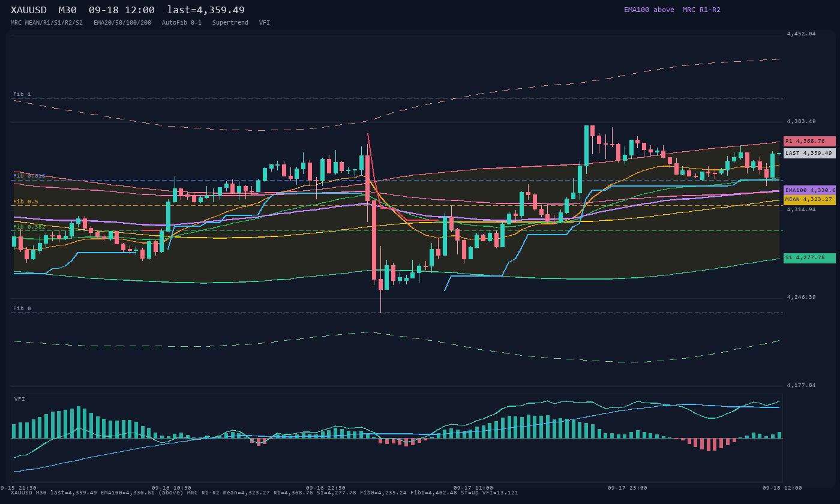Click the 4,314.94 price axis label
Image resolution: width=840 pixels, height=504 pixels.
[801, 209]
